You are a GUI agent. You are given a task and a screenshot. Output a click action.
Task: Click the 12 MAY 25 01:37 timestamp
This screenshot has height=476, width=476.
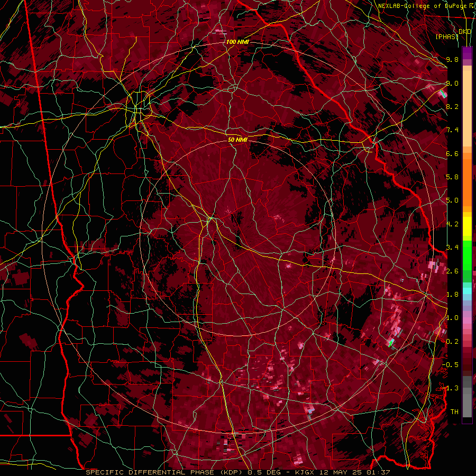coord(355,472)
